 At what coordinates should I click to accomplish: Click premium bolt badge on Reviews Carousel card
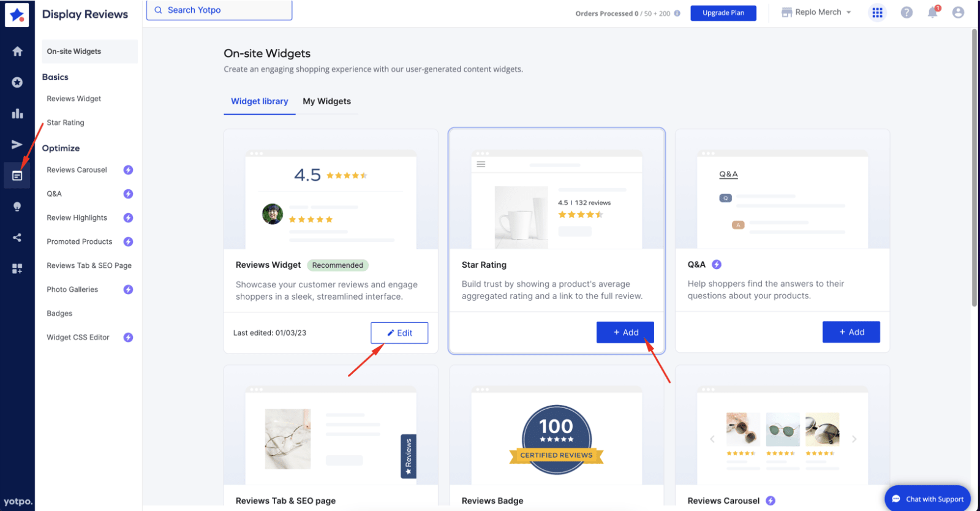pyautogui.click(x=771, y=501)
